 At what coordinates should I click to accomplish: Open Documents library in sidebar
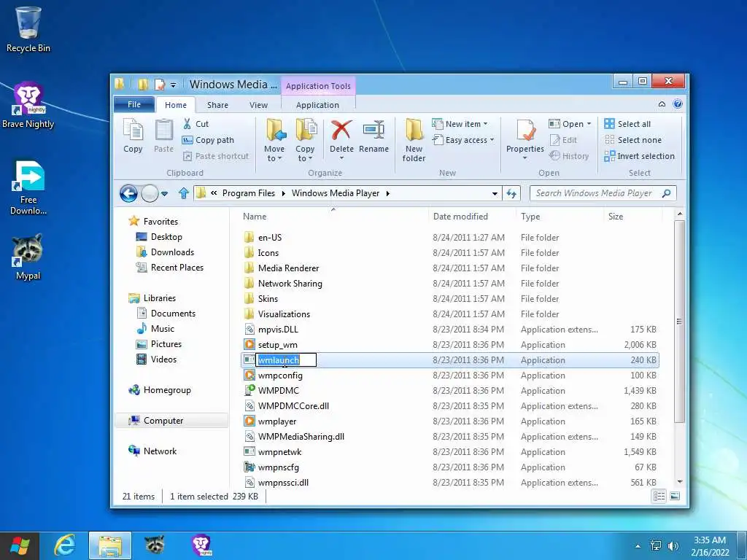166,314
